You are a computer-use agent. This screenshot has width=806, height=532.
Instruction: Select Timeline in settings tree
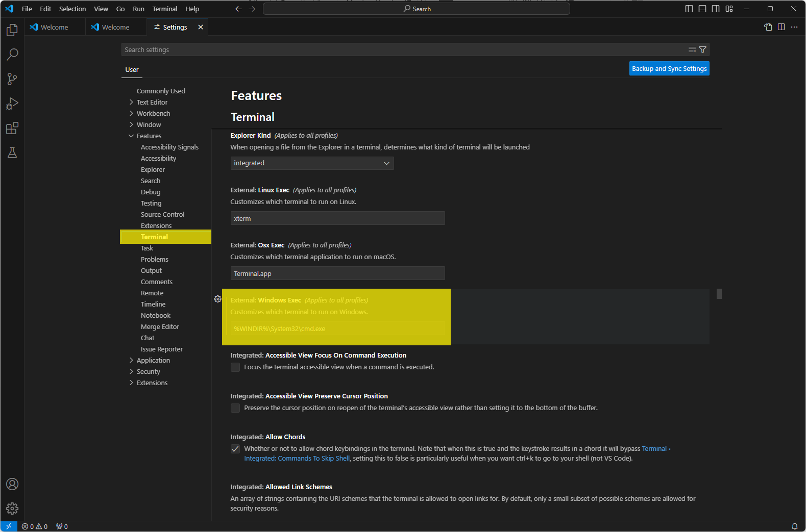click(x=153, y=304)
